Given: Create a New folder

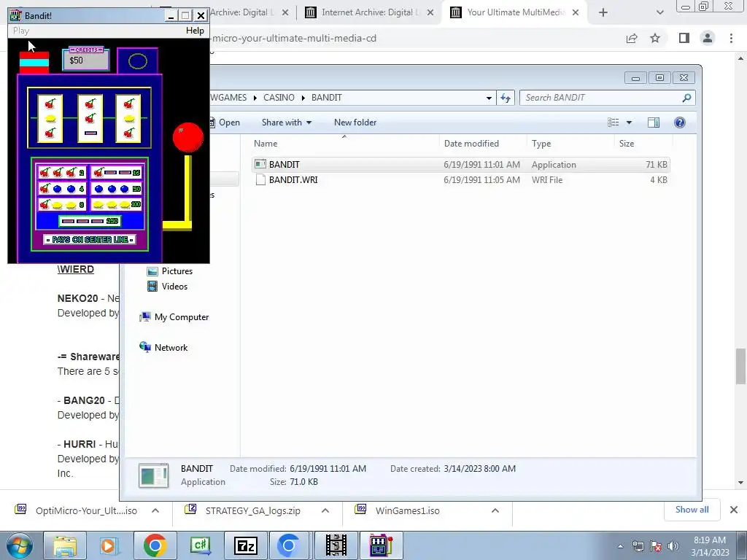Looking at the screenshot, I should pyautogui.click(x=355, y=122).
